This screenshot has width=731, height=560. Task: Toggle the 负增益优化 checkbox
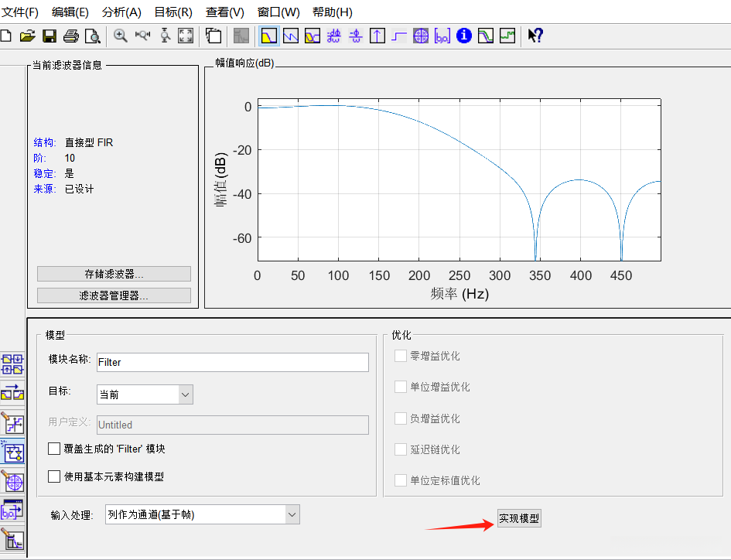(401, 418)
